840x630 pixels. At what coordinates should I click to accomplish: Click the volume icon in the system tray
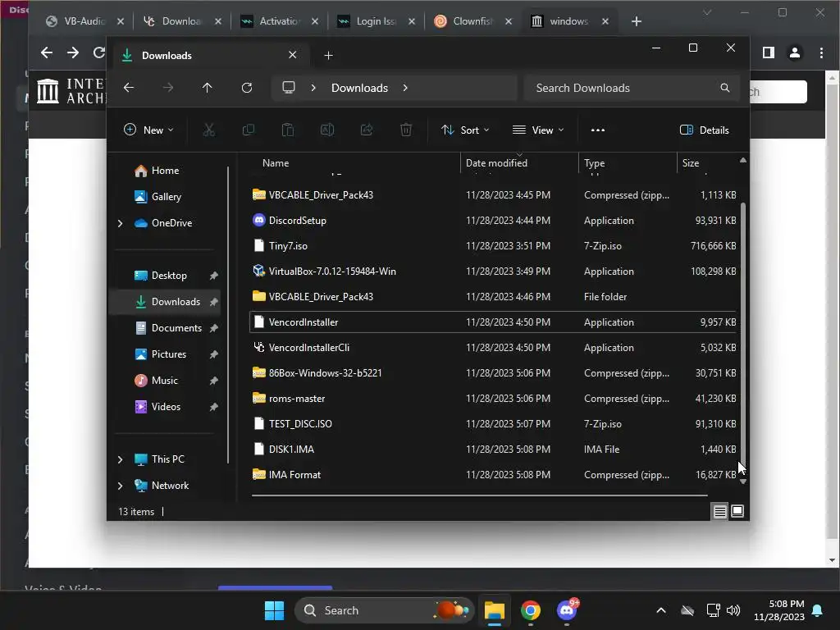(x=733, y=610)
